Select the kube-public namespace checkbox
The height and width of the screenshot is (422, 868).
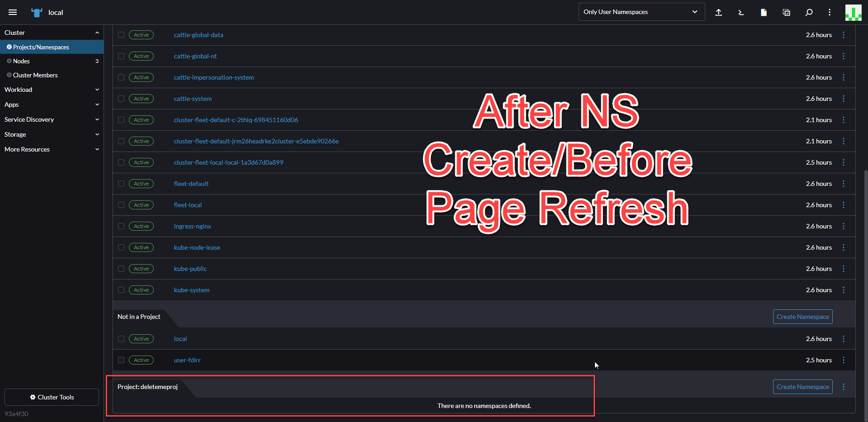coord(121,269)
